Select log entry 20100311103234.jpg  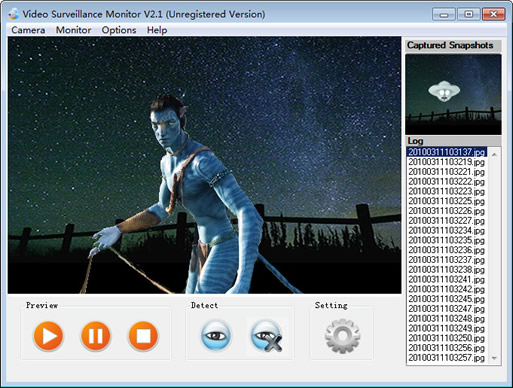pos(447,230)
